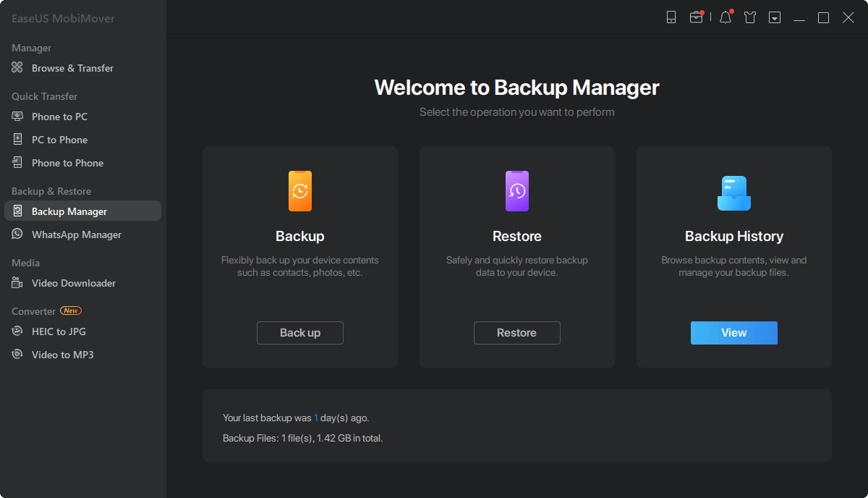Open HEIC to JPG converter
This screenshot has width=868, height=498.
click(x=59, y=332)
